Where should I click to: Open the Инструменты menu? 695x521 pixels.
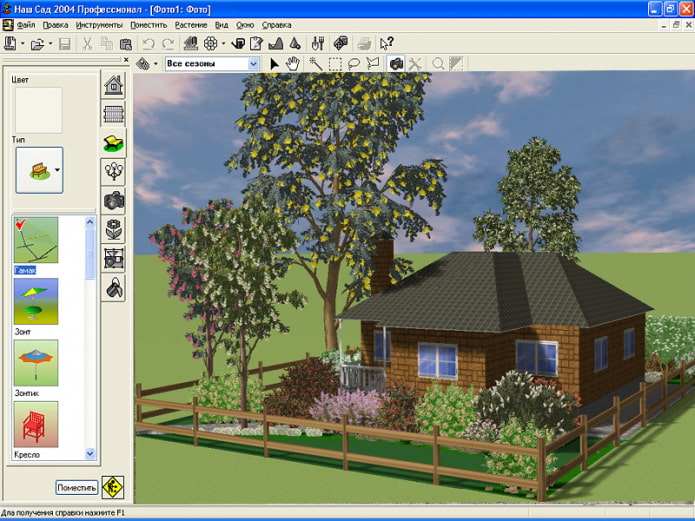pyautogui.click(x=99, y=25)
